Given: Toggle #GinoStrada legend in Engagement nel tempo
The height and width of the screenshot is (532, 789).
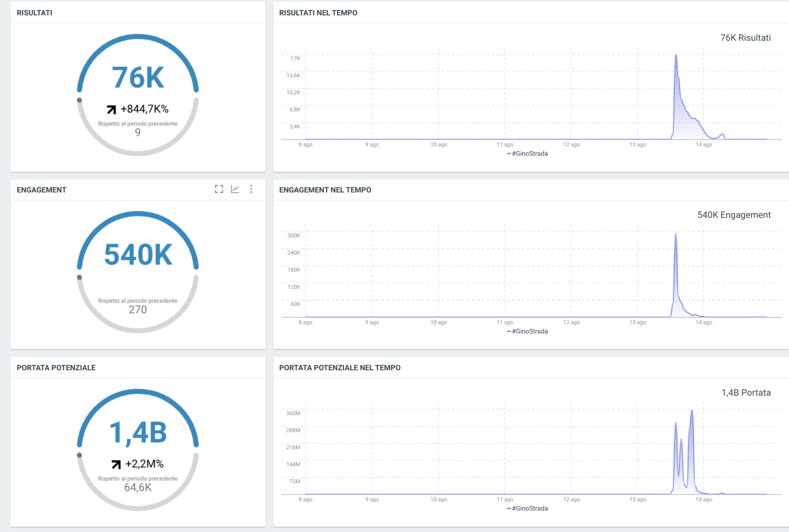Looking at the screenshot, I should click(x=527, y=332).
